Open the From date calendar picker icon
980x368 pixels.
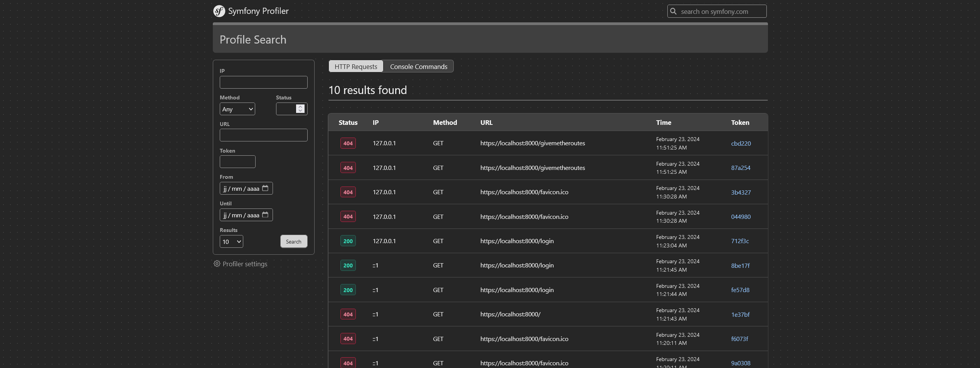tap(265, 188)
